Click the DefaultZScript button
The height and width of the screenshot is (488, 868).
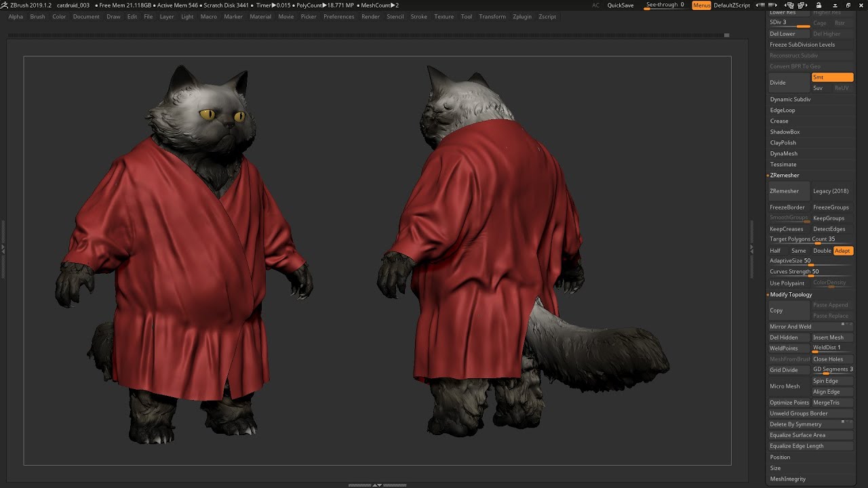point(732,5)
